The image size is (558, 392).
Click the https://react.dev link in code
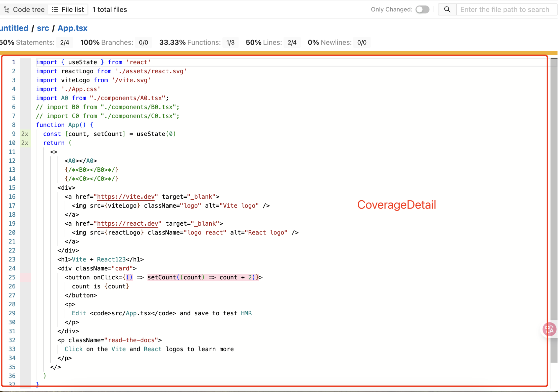pos(127,224)
